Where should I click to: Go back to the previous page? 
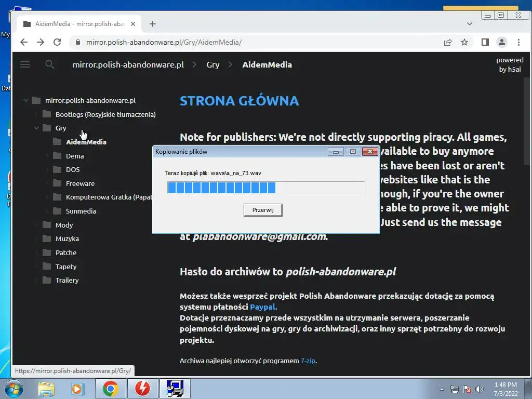24,42
